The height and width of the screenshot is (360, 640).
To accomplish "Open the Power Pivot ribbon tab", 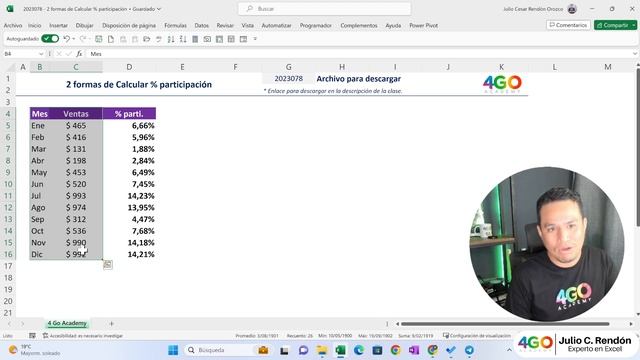I will pos(423,25).
